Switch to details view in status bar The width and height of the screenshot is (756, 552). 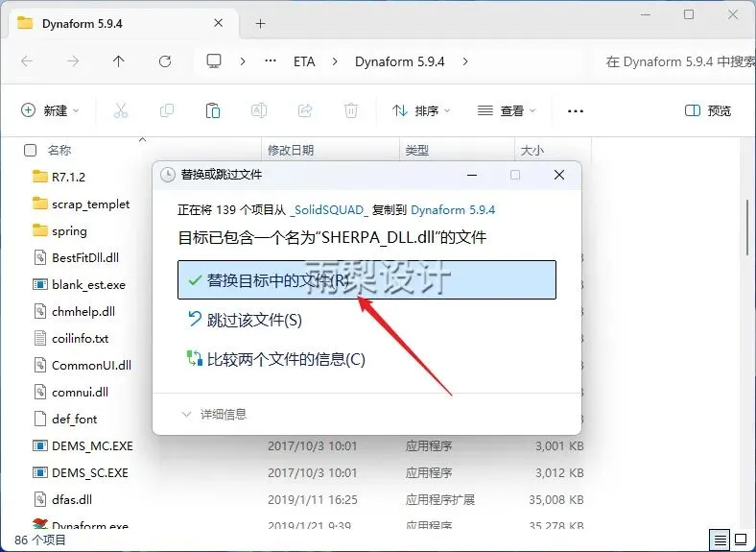tap(720, 540)
